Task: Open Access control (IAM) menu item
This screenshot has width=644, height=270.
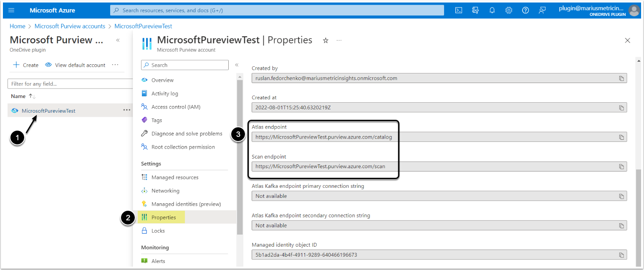Action: click(x=176, y=107)
